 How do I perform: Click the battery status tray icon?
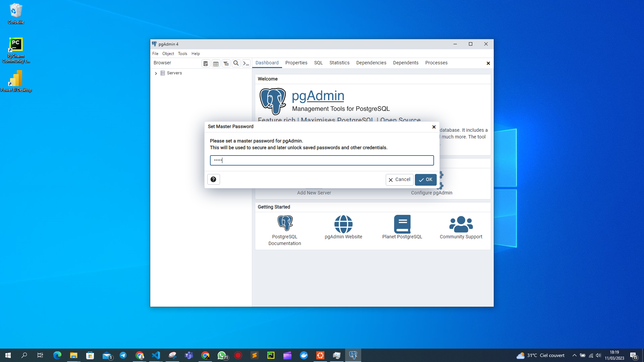tap(583, 355)
